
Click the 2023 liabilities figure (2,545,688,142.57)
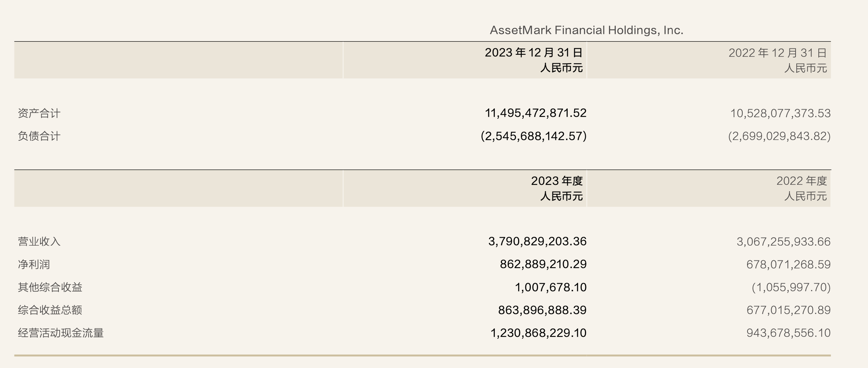[x=533, y=136]
